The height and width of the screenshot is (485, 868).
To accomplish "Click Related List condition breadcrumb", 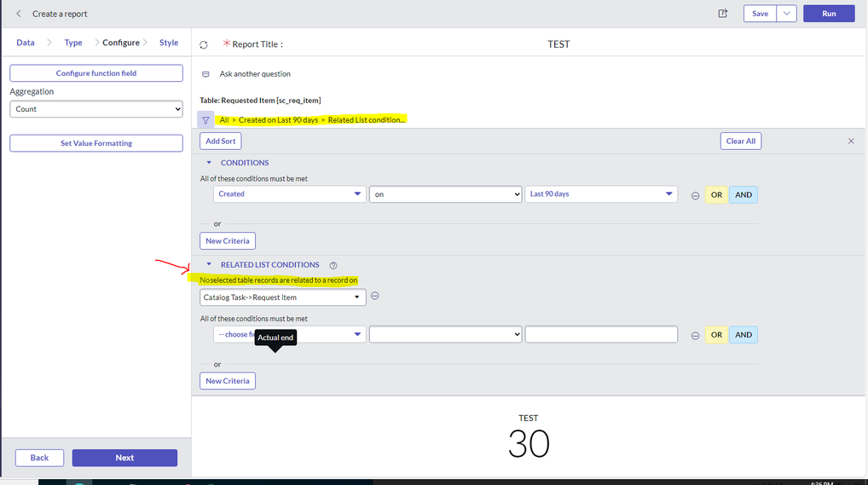I will [x=367, y=119].
